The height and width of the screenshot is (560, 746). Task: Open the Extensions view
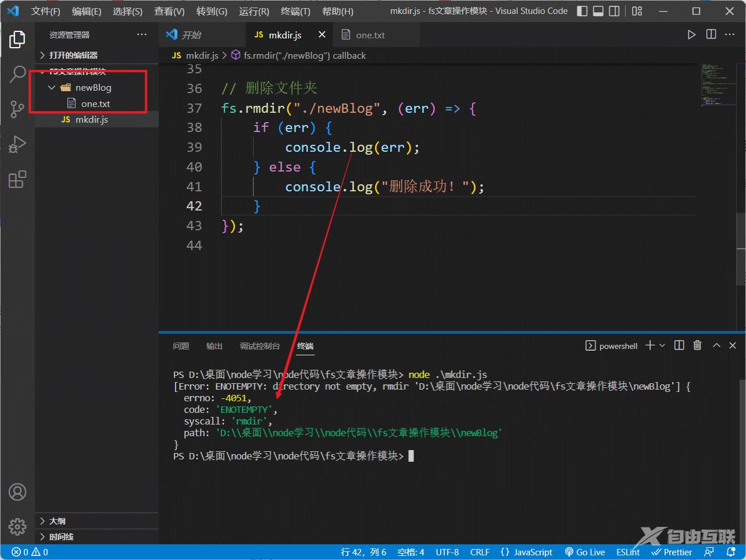(x=17, y=179)
